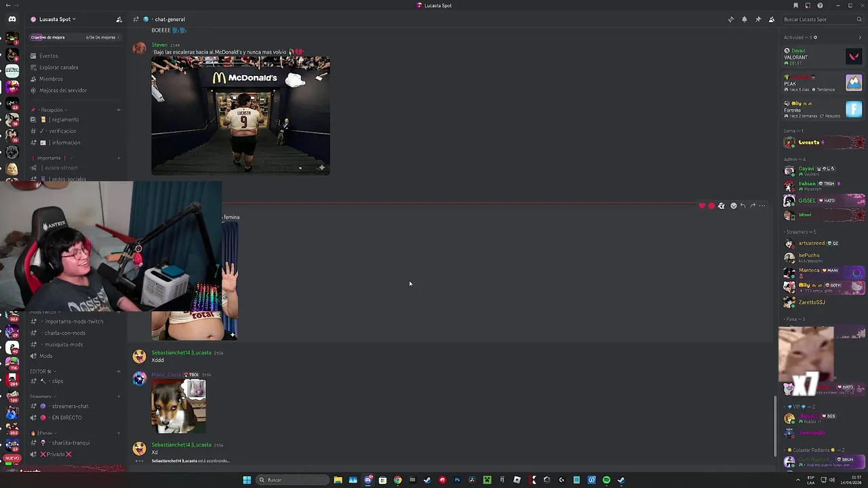Image resolution: width=868 pixels, height=488 pixels.
Task: Open more options on the hovered message
Action: click(x=762, y=205)
